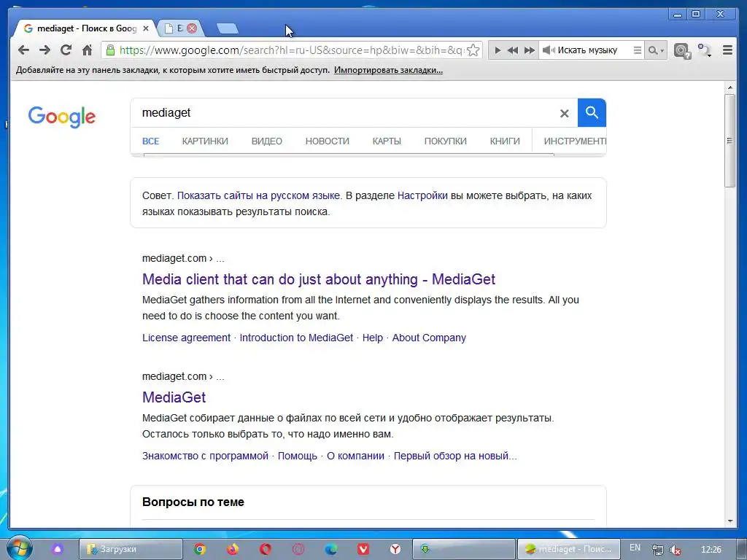Open Знакомство с программой sitelink

coord(205,456)
